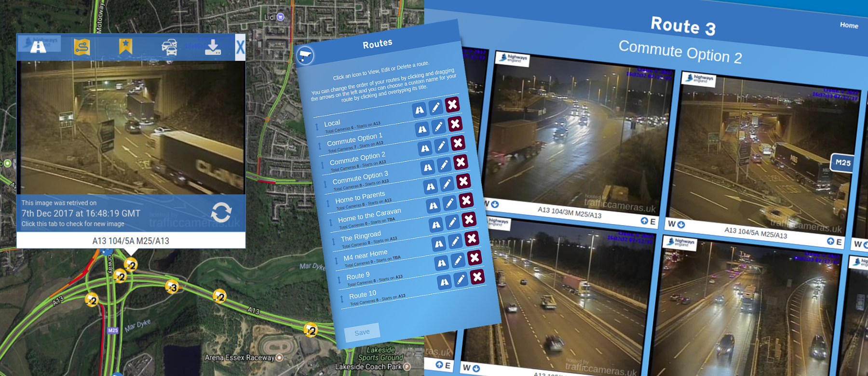Close the camera popup with the X
Image resolution: width=868 pixels, height=376 pixels.
[240, 47]
